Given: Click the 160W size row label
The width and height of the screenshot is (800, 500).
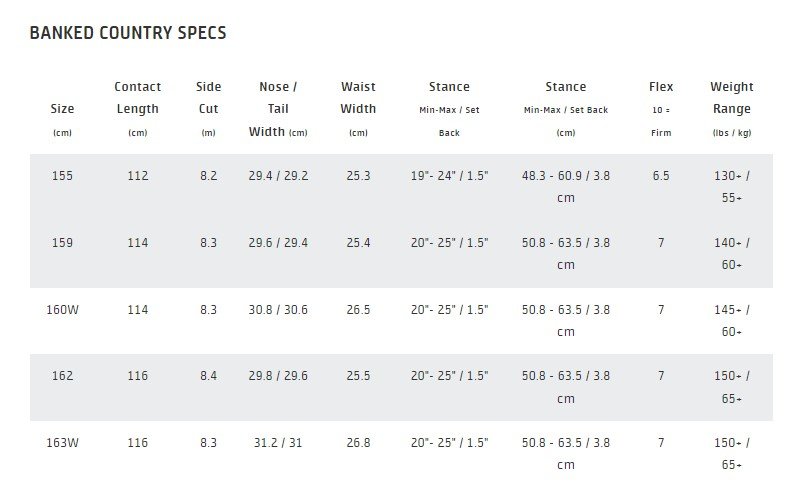Looking at the screenshot, I should click(62, 310).
